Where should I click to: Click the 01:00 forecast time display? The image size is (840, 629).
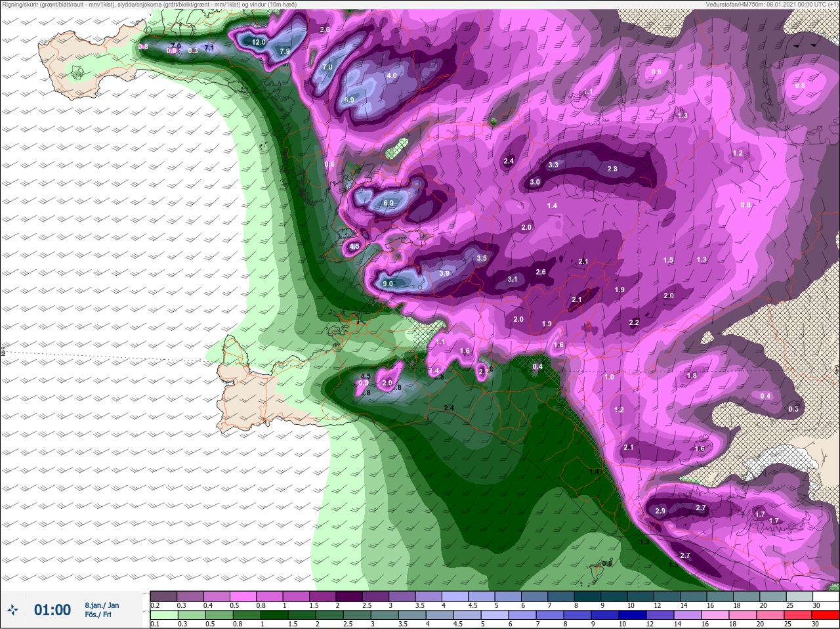click(52, 610)
